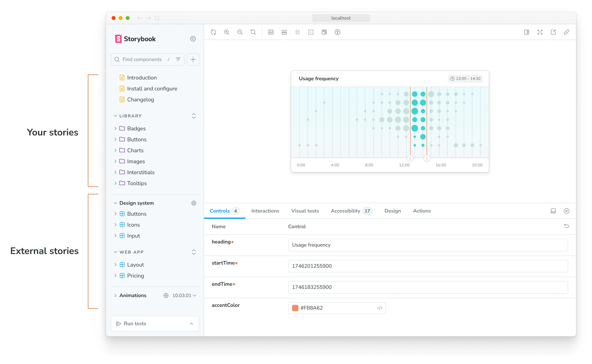
Task: Edit the accentColor swatch value
Action: [x=295, y=308]
